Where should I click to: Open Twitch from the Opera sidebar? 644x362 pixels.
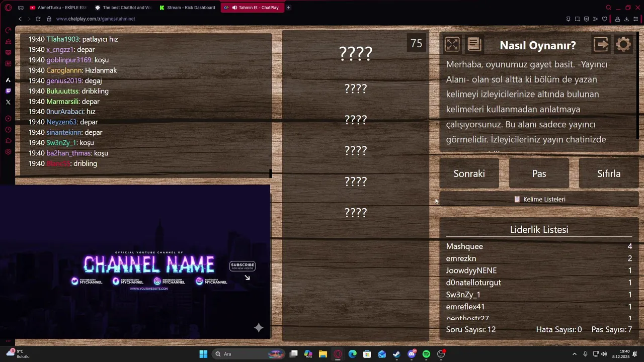coord(8,91)
